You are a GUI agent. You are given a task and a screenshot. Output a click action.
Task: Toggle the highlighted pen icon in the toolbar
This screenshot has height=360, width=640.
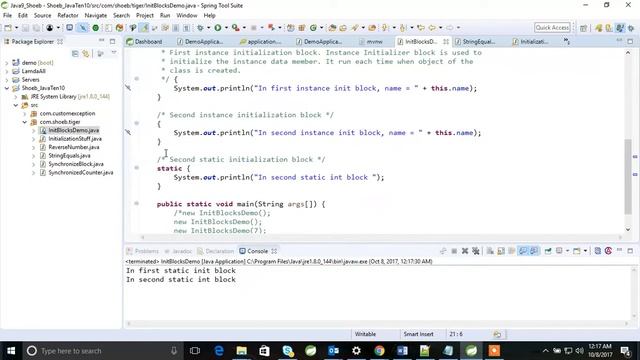[83, 28]
